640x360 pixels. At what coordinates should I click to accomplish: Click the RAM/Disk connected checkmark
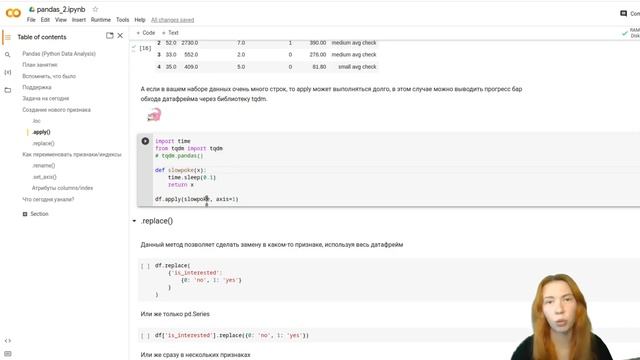pos(624,33)
